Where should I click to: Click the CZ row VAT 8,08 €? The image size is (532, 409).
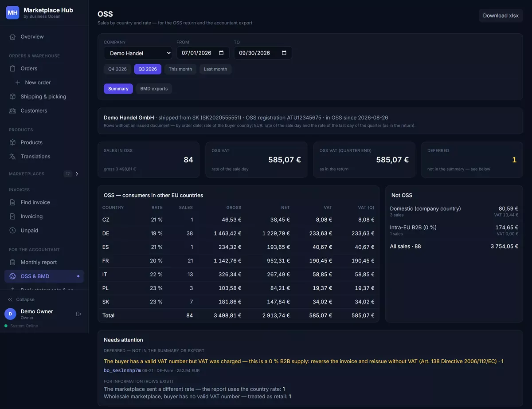[x=323, y=220]
